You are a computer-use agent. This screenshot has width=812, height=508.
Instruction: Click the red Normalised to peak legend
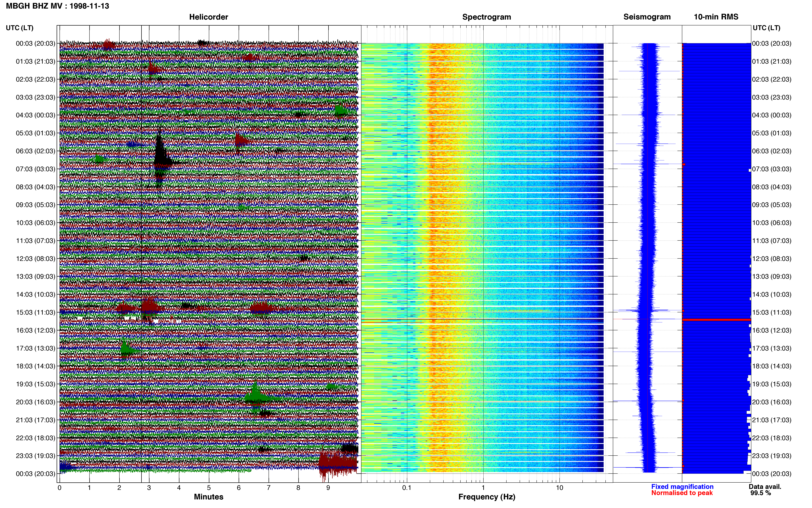[682, 493]
